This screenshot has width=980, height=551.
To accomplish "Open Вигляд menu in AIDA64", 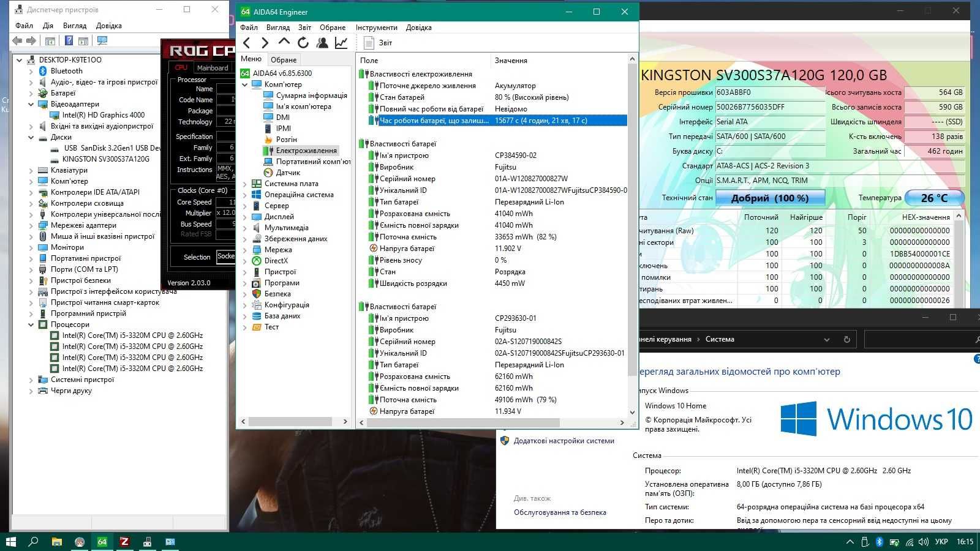I will (x=277, y=28).
